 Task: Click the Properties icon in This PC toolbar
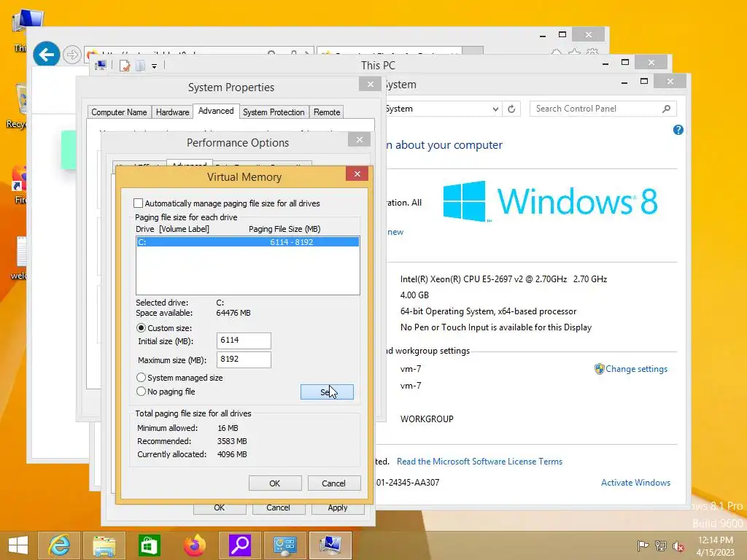[x=124, y=66]
